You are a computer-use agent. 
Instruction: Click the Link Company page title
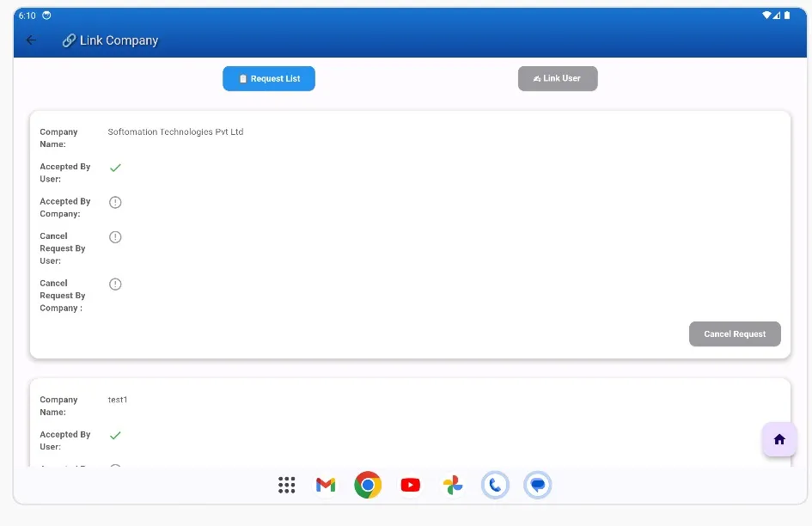[119, 40]
